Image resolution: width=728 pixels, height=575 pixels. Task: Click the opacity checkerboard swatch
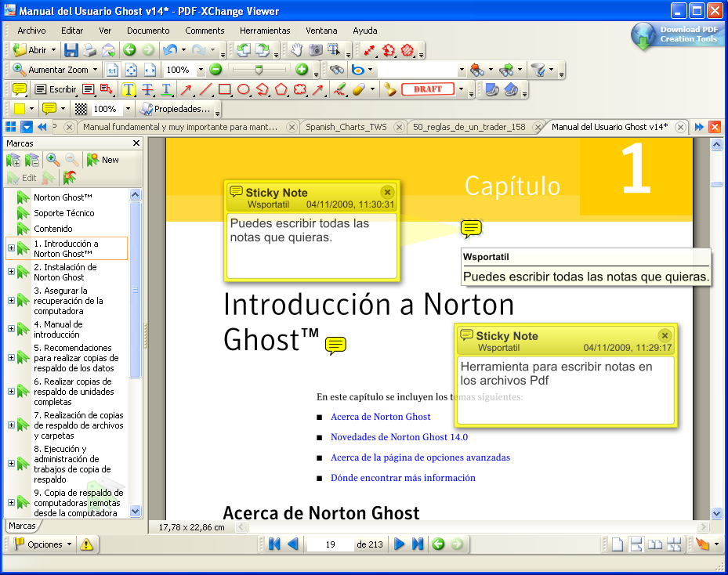[81, 109]
